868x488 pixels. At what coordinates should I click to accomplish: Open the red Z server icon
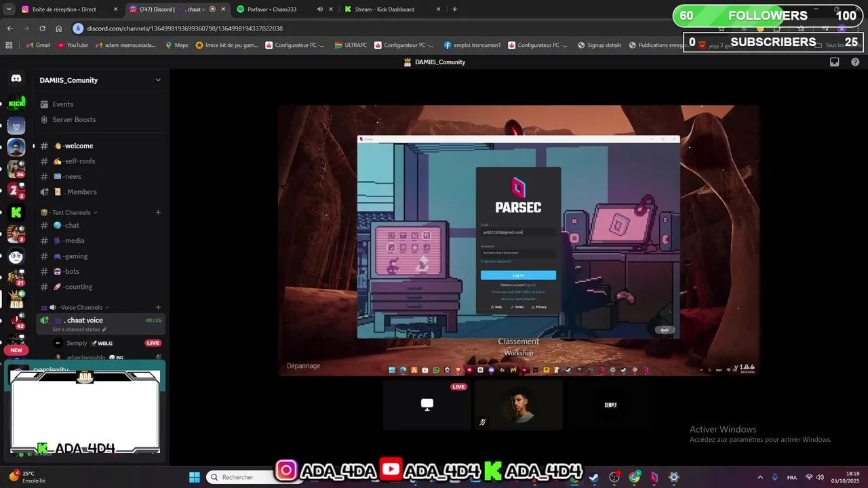[x=16, y=190]
